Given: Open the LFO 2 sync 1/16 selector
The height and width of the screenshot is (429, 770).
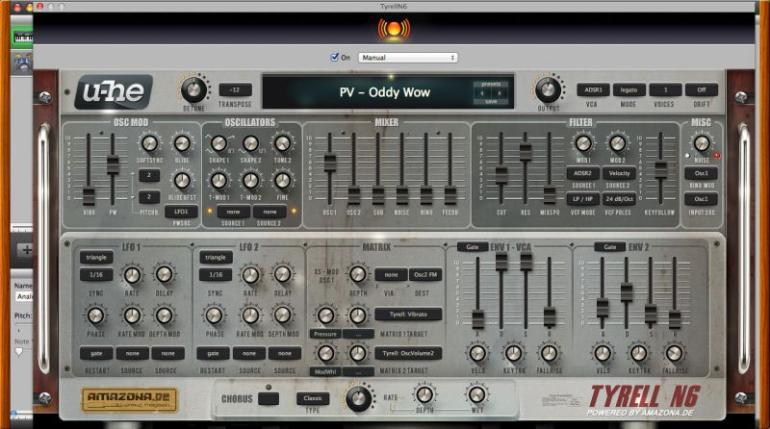Looking at the screenshot, I should [216, 275].
